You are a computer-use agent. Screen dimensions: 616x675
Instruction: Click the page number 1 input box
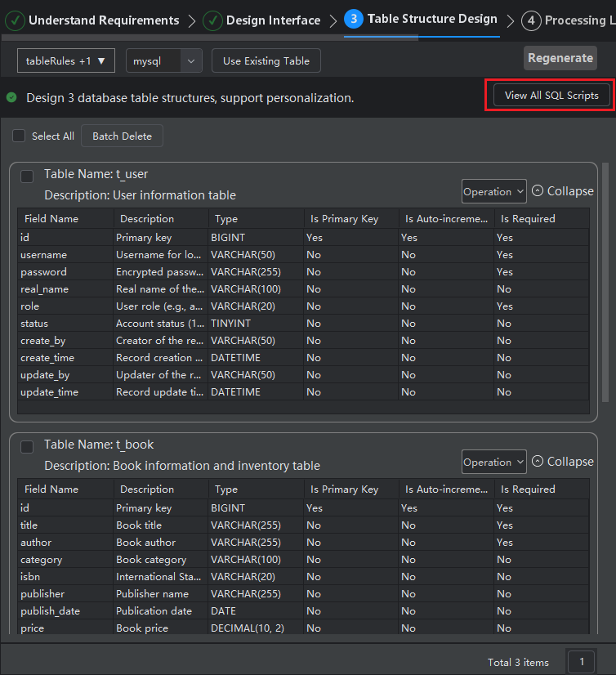(581, 662)
